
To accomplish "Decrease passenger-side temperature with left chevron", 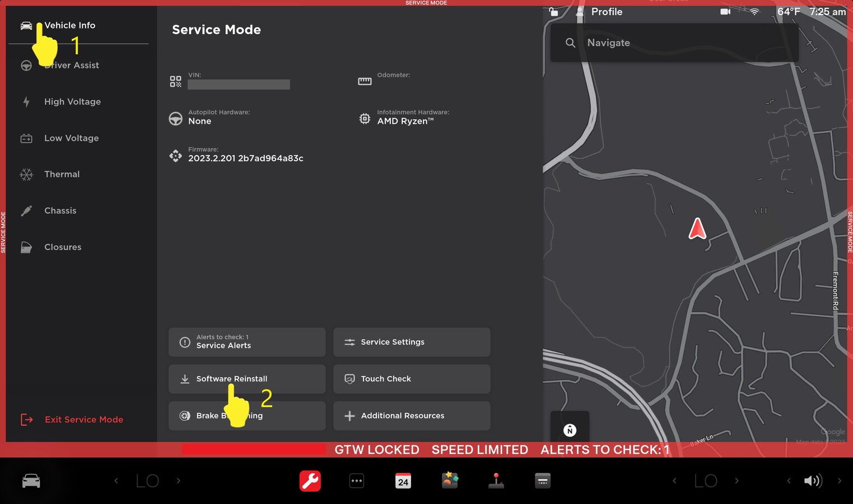I will pyautogui.click(x=674, y=481).
